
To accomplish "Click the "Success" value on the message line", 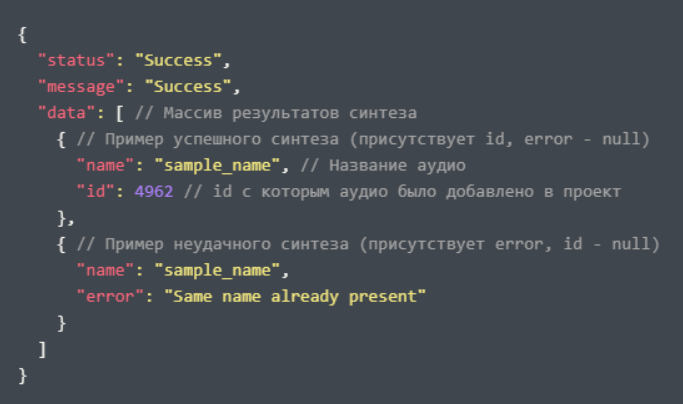I will (186, 86).
